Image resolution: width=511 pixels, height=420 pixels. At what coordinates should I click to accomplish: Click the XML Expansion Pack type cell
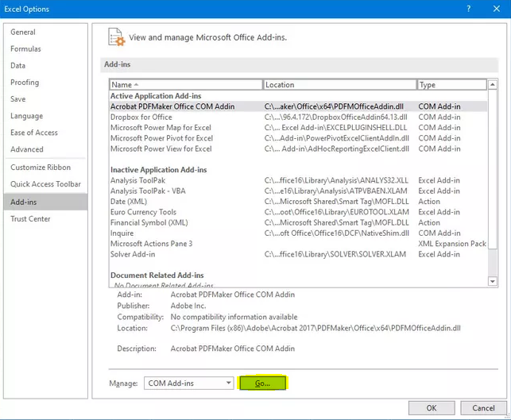[x=452, y=244]
